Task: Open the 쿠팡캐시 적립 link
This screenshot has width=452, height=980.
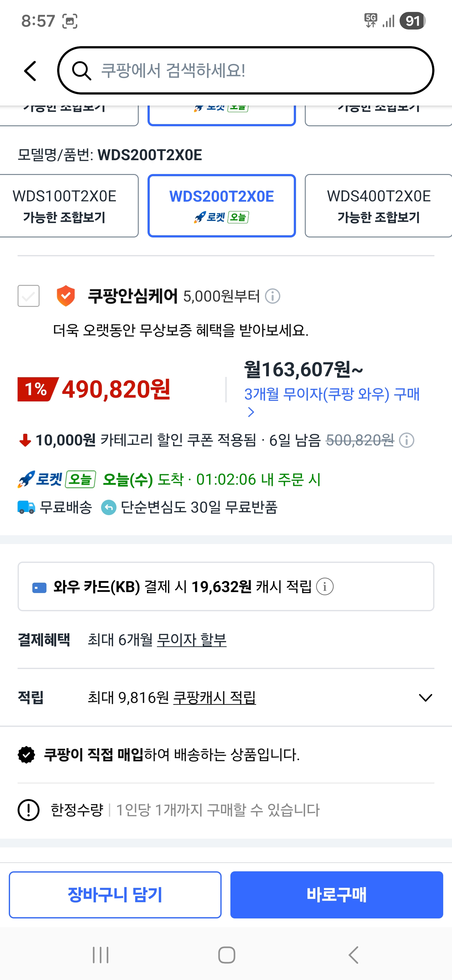Action: pos(214,697)
